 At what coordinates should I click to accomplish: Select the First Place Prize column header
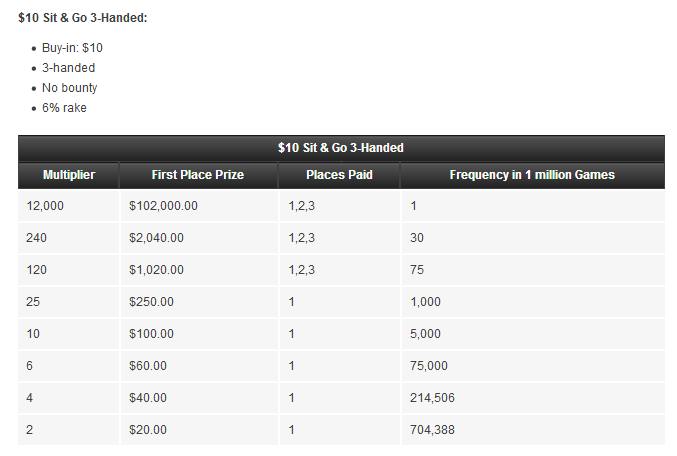(x=198, y=175)
